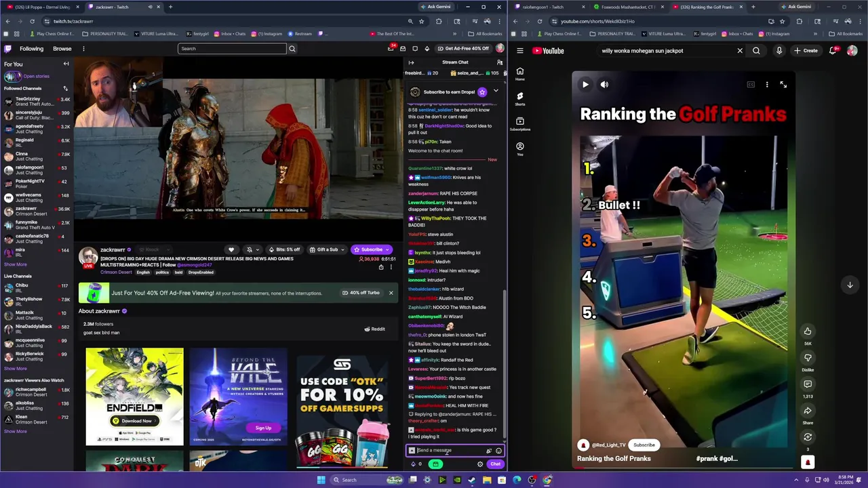Viewport: 868px width, 488px height.
Task: Switch to the Lil Poppa Eternal Living browser tab
Action: coord(42,7)
